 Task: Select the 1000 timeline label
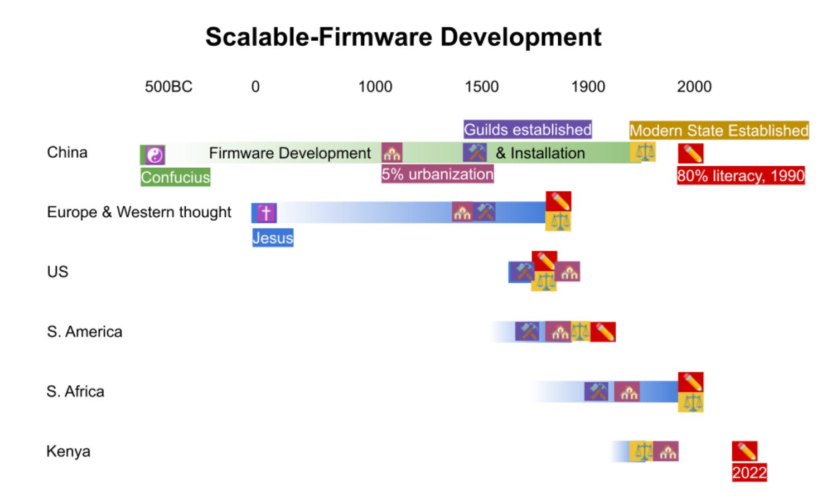375,86
